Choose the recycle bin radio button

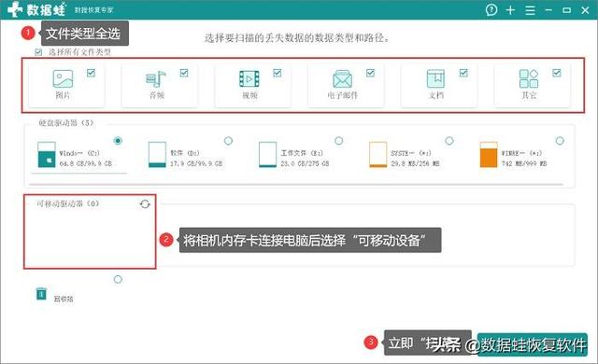click(x=118, y=279)
